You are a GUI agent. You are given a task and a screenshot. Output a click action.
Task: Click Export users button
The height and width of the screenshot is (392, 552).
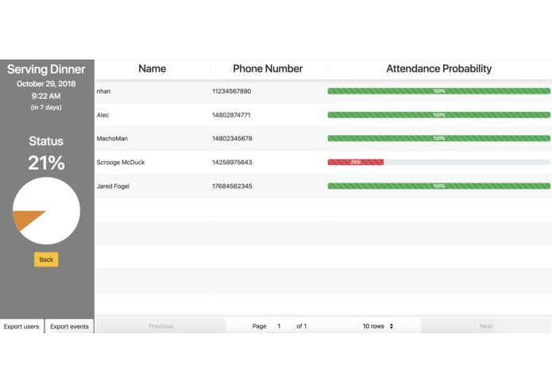(x=21, y=326)
